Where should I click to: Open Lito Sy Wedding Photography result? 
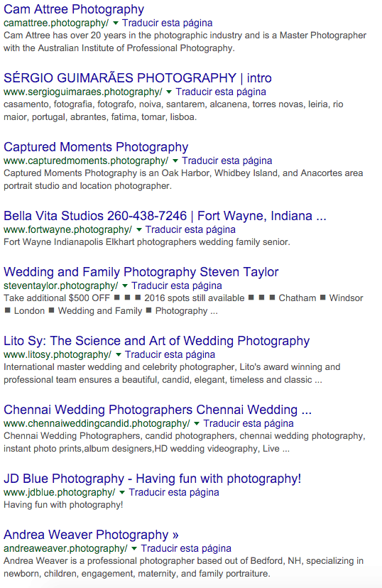pyautogui.click(x=157, y=341)
